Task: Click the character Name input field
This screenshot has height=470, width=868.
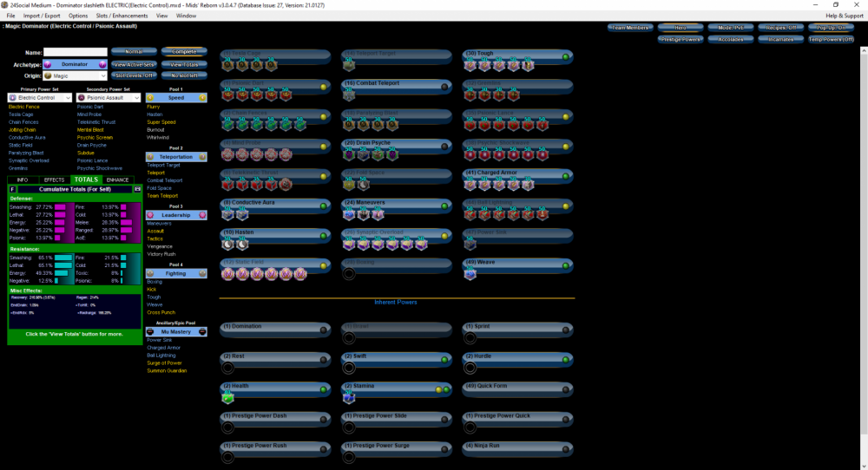Action: click(x=75, y=52)
